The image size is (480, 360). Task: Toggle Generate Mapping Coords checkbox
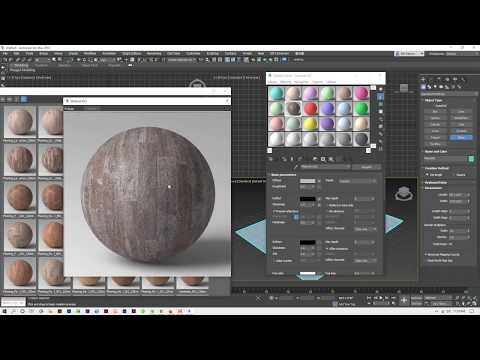[x=426, y=254]
